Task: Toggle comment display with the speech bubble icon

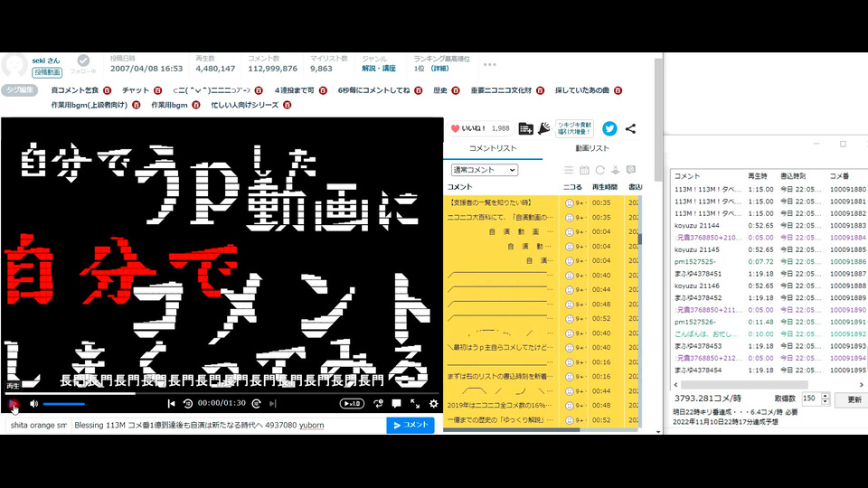Action: click(x=396, y=403)
